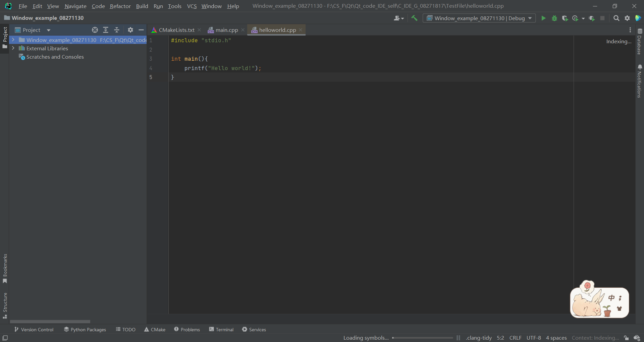This screenshot has height=342, width=644.
Task: Open Search Everywhere magnifier icon
Action: point(616,18)
